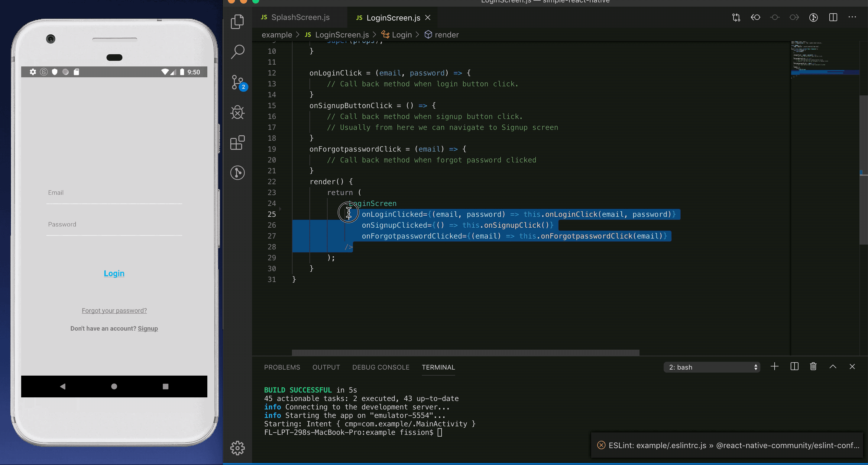Click the Email input field in emulator
868x465 pixels.
coord(114,193)
